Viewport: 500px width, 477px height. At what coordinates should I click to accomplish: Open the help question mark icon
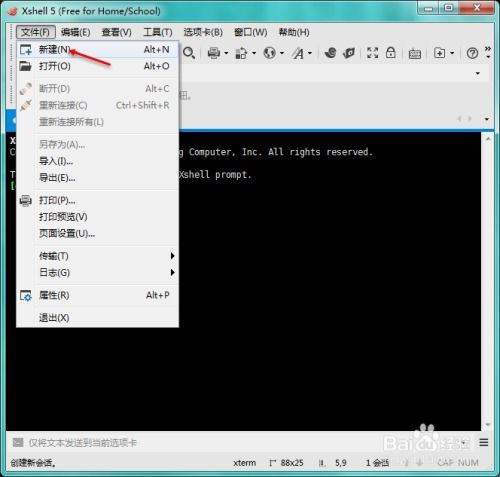point(472,53)
